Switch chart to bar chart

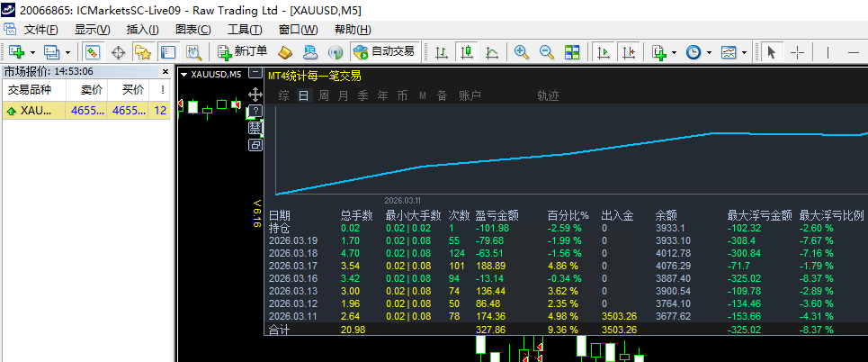(442, 52)
